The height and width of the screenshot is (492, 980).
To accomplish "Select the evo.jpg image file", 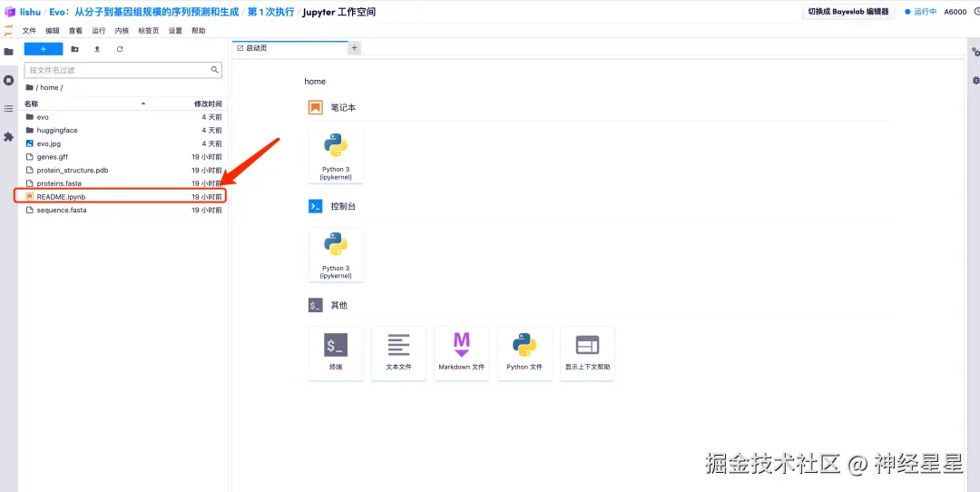I will 123,143.
